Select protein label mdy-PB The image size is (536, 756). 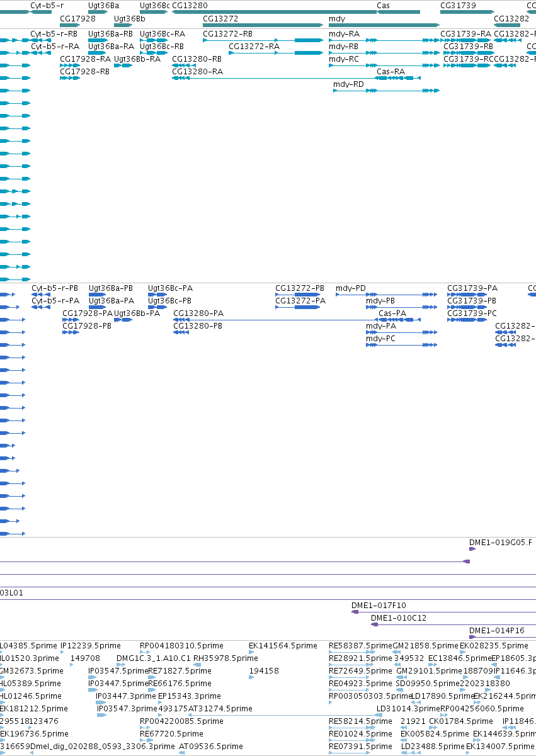[380, 300]
